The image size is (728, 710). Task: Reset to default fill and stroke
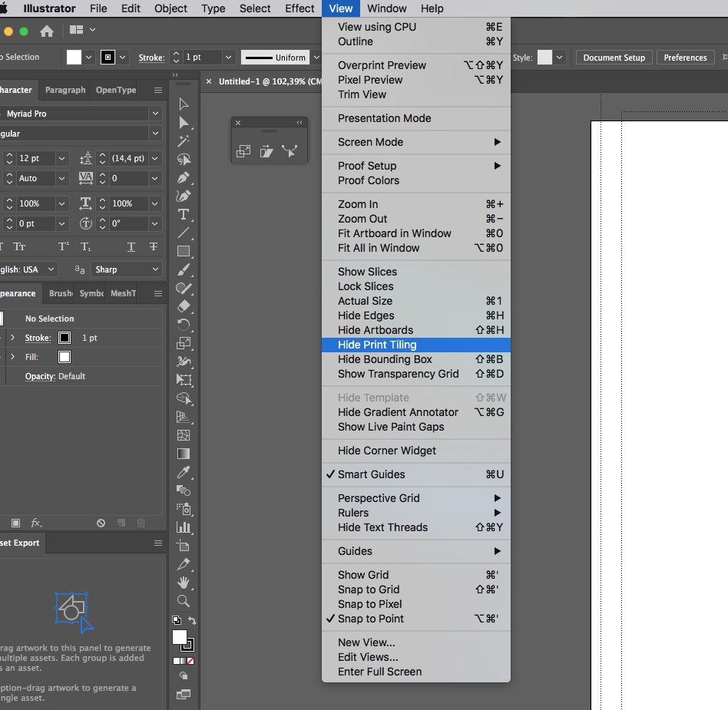click(177, 620)
